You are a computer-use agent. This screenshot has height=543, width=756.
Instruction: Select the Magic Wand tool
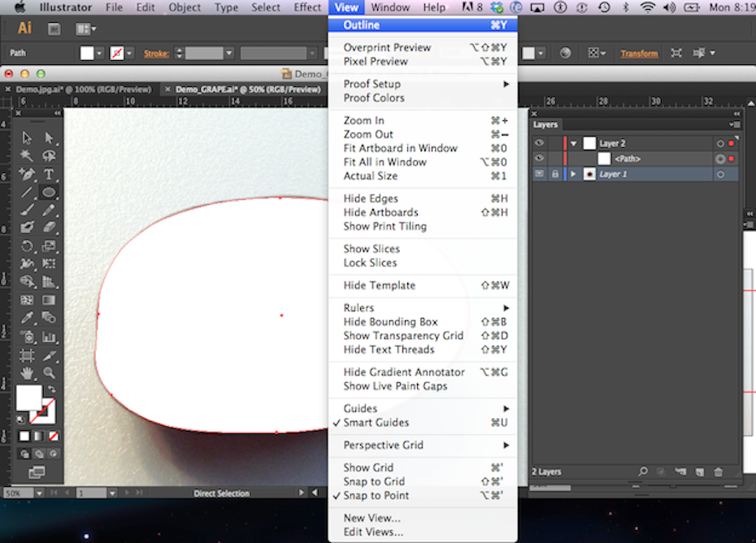27,156
